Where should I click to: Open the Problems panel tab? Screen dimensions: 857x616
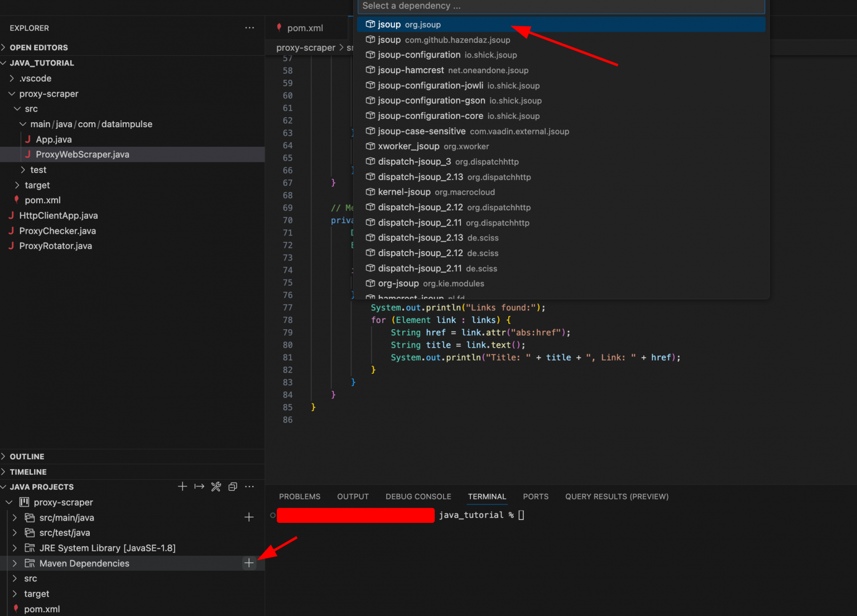pos(300,497)
